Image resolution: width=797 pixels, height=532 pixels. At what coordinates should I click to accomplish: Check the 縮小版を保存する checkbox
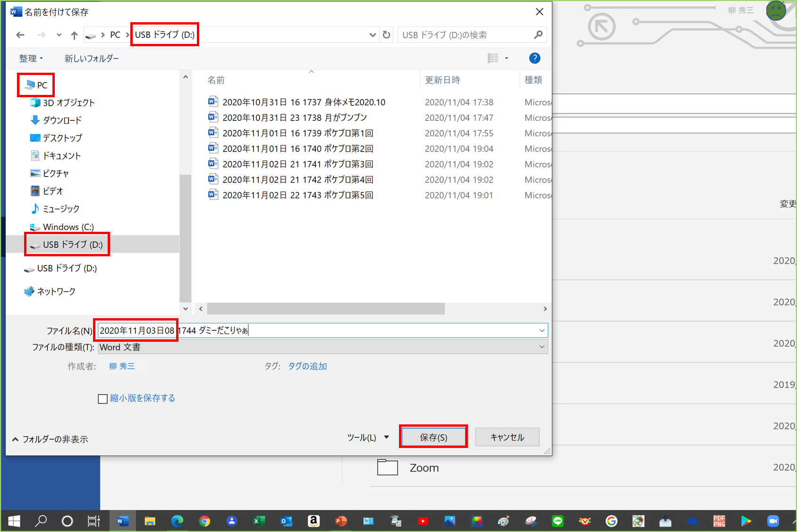point(102,399)
